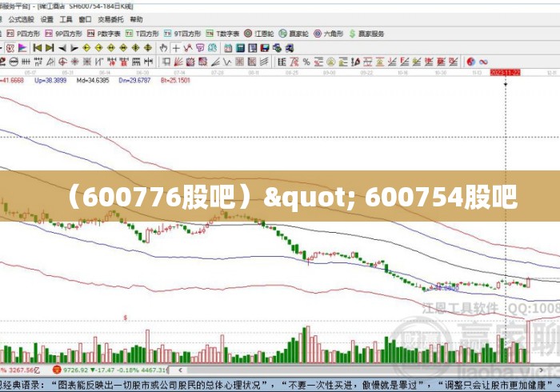
Task: Open the 赢家轮 tool
Action: point(294,34)
